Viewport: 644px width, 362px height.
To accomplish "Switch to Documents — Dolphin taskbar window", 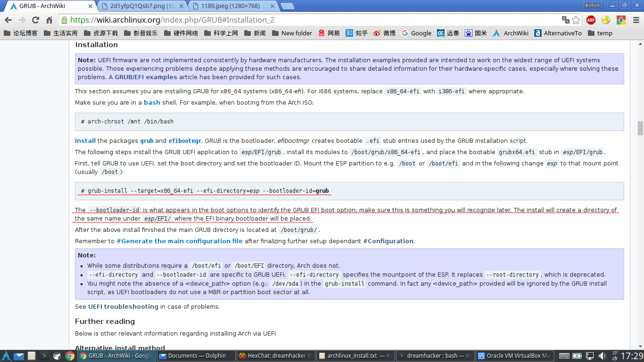I will [196, 356].
